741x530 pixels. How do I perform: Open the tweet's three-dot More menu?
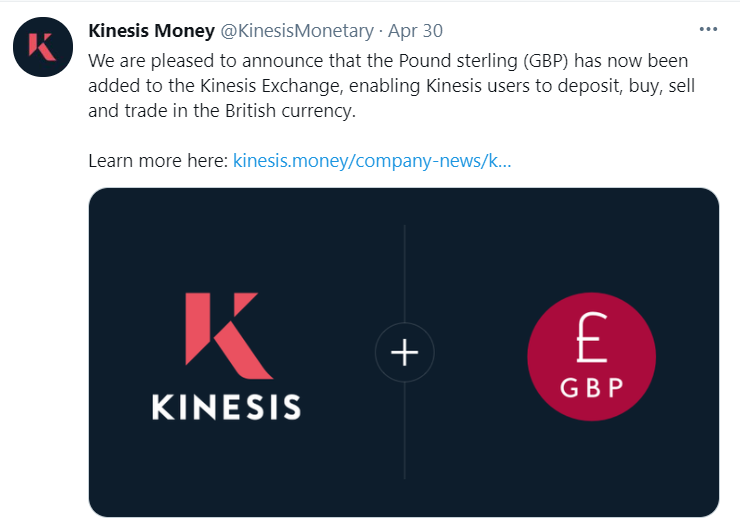point(708,29)
